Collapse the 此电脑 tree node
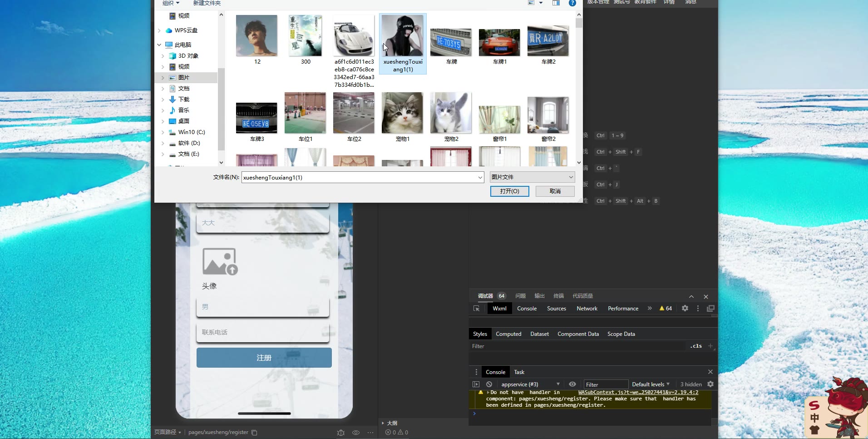This screenshot has width=868, height=439. [x=159, y=45]
